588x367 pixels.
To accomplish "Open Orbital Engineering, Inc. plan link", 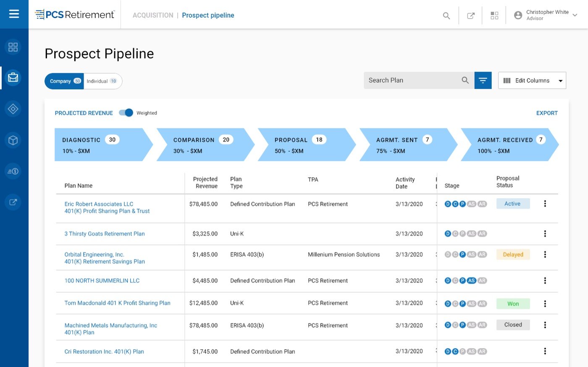I will click(x=105, y=258).
